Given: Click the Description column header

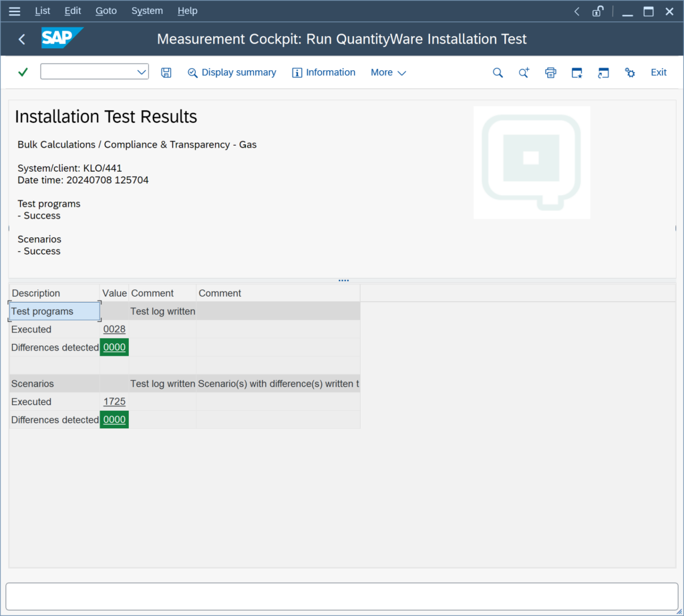Looking at the screenshot, I should tap(55, 293).
